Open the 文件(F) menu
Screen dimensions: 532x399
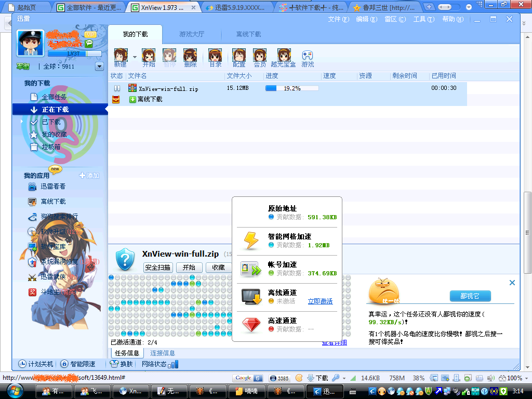click(x=339, y=19)
